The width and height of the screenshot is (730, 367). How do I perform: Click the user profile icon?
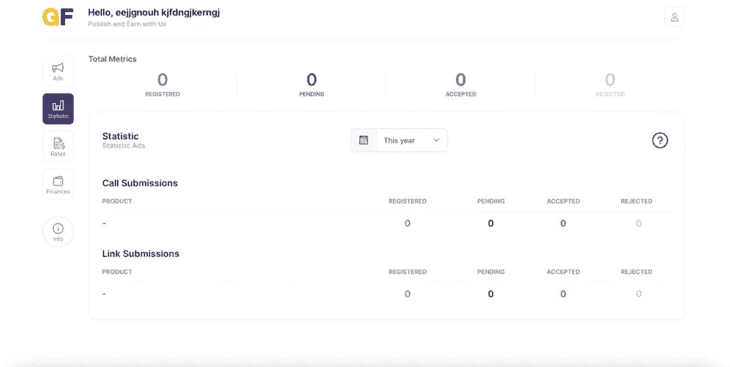point(674,17)
